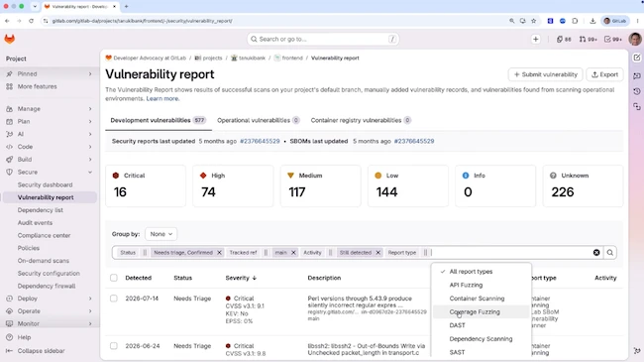Collapse the Secure sidebar menu

tap(50, 172)
